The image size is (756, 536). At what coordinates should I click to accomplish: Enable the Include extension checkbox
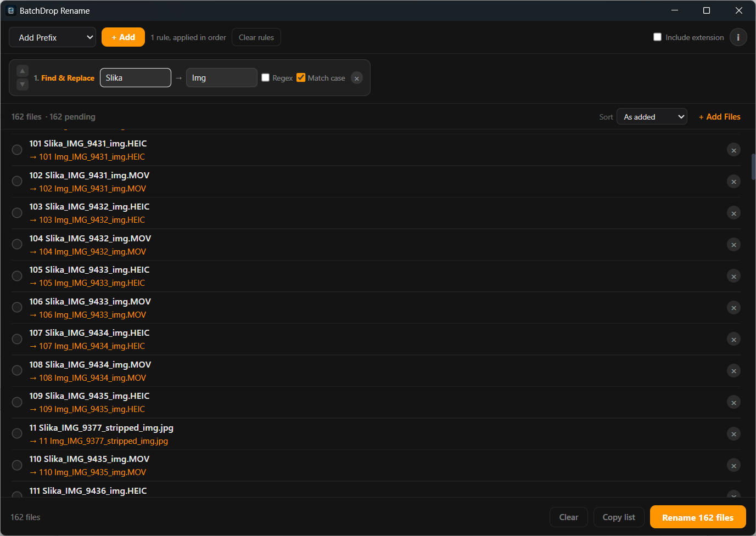657,37
